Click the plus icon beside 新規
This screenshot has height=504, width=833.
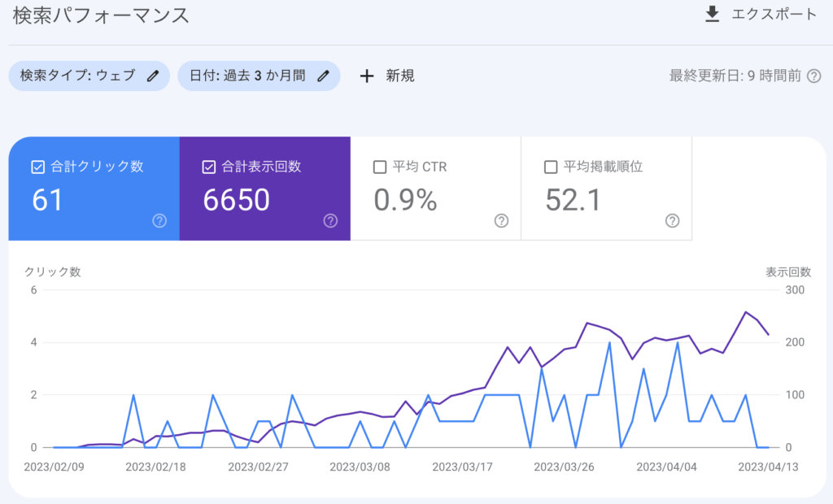coord(367,76)
